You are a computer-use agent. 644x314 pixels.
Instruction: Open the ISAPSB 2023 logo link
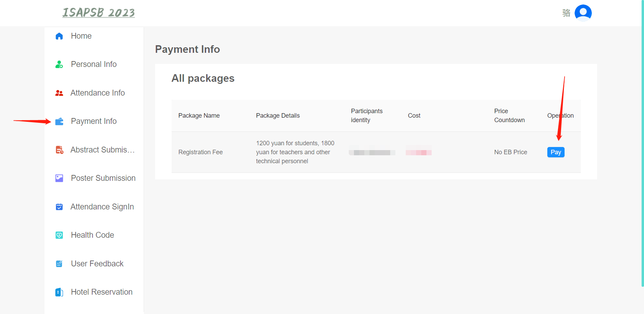[98, 13]
